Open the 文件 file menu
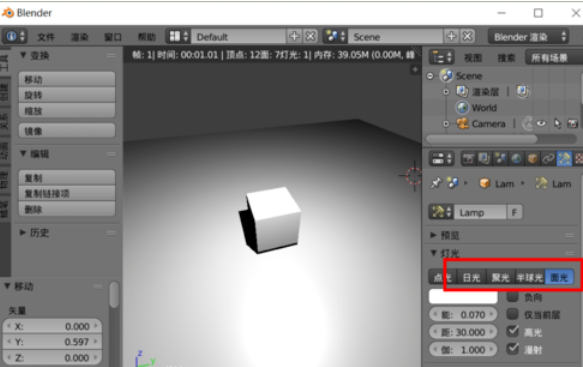Screen dimensions: 583x367 (46, 37)
